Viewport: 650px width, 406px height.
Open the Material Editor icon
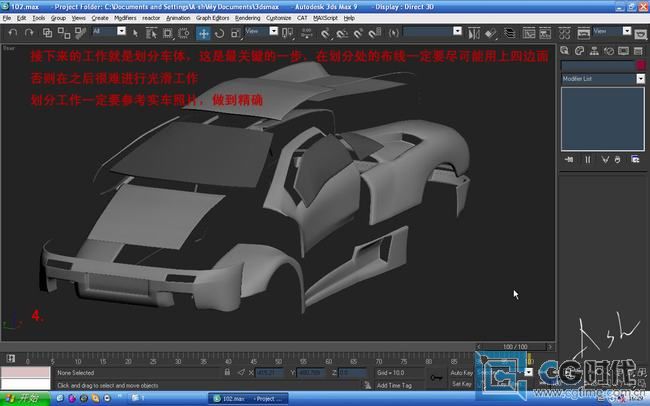[x=564, y=33]
